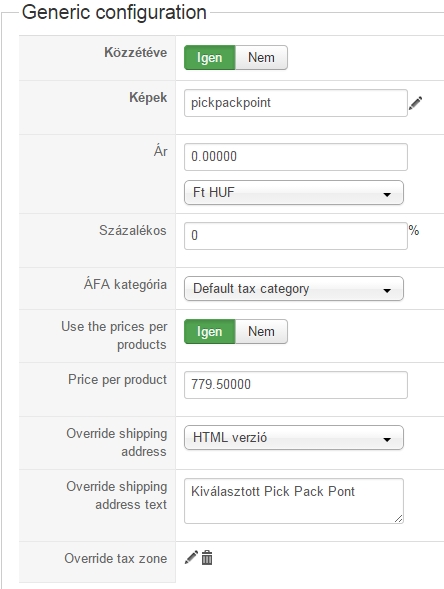Open the Ft HUF currency dropdown
Screen dimensions: 444x589
(x=294, y=193)
